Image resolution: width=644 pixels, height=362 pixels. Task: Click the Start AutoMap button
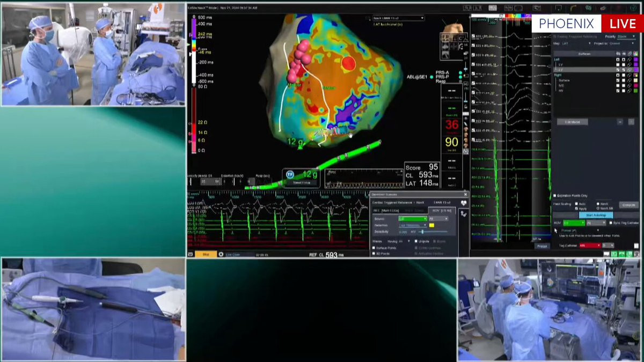point(596,215)
